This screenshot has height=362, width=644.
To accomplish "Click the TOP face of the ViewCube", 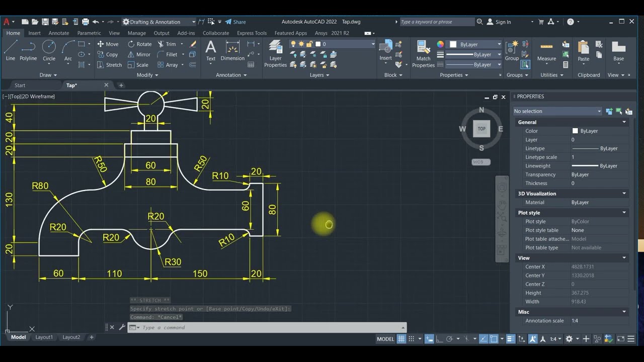I will pos(481,129).
